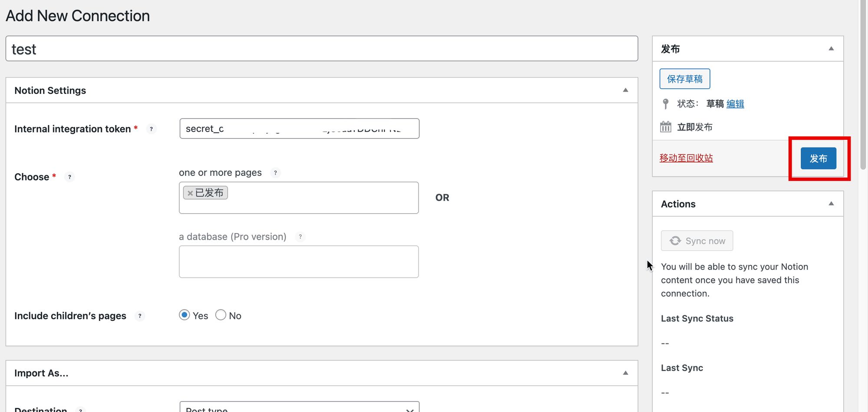Click the Last Sync heading
Screen dimensions: 868x412
coord(682,368)
